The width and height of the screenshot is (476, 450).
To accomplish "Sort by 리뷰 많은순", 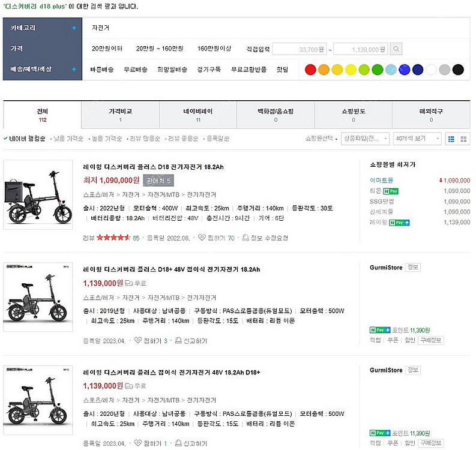I will click(145, 139).
